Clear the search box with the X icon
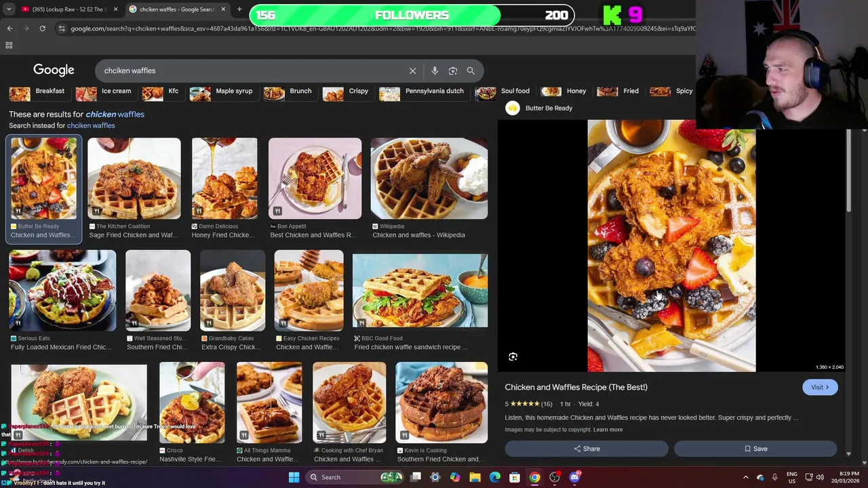This screenshot has width=868, height=488. [412, 70]
